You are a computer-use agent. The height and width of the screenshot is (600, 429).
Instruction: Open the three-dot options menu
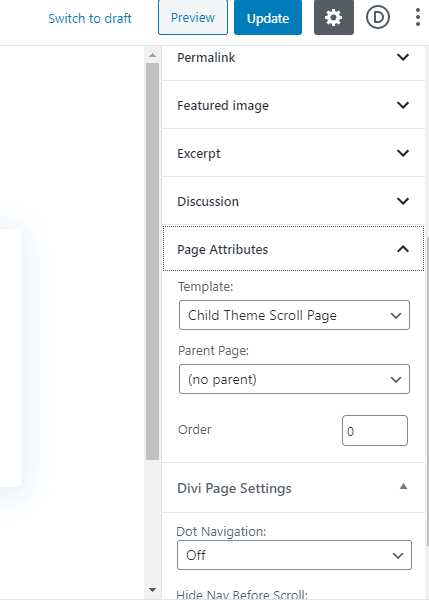point(418,17)
